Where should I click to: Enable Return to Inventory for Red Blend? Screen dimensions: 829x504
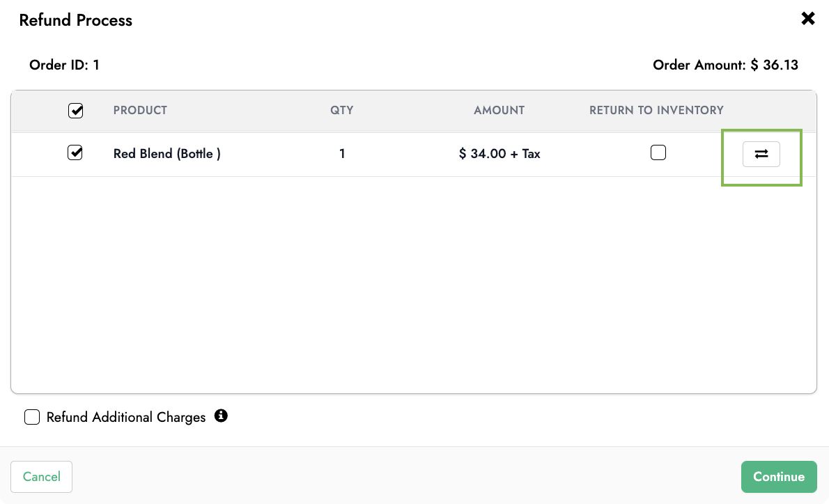tap(658, 152)
